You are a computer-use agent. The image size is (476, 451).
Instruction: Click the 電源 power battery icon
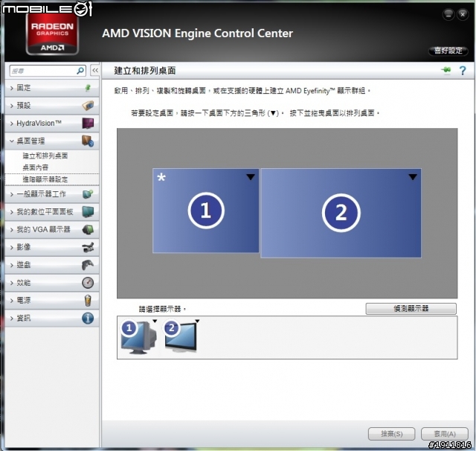(88, 301)
